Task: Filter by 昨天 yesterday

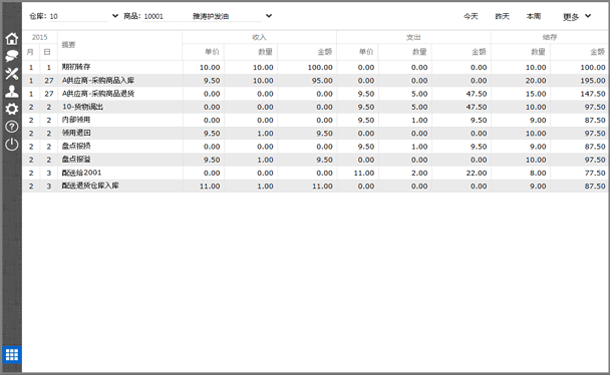Action: (502, 16)
